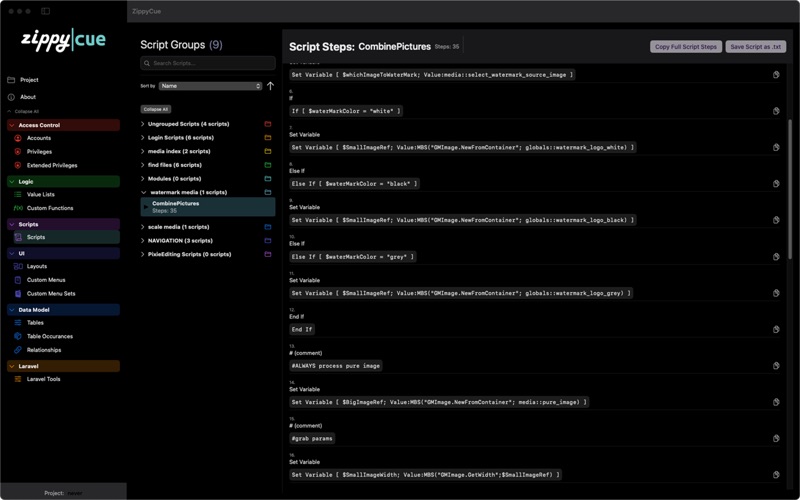Viewport: 800px width, 500px height.
Task: Collapse the Data Model section
Action: point(63,310)
